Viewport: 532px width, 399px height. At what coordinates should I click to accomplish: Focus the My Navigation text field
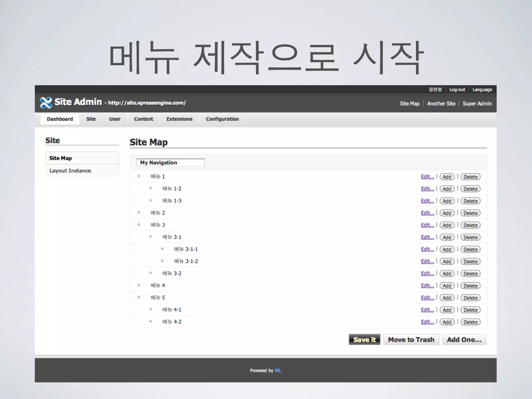click(170, 163)
